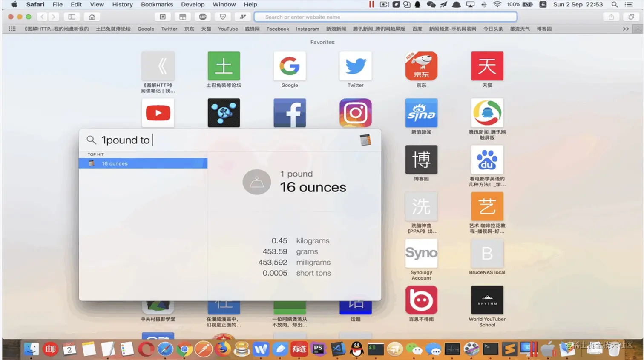Open Google Chrome from the Dock
This screenshot has width=644, height=360.
pos(184,349)
